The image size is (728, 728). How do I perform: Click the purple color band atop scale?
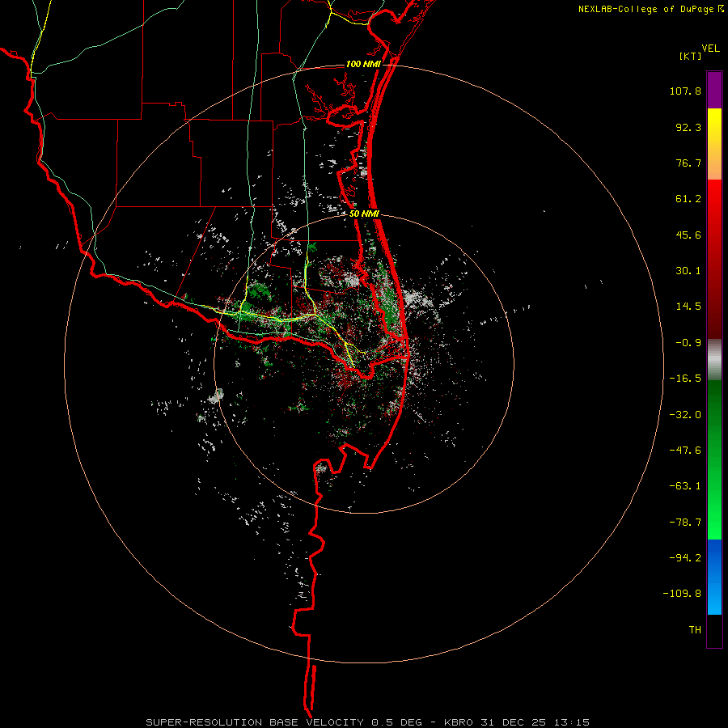(x=714, y=90)
